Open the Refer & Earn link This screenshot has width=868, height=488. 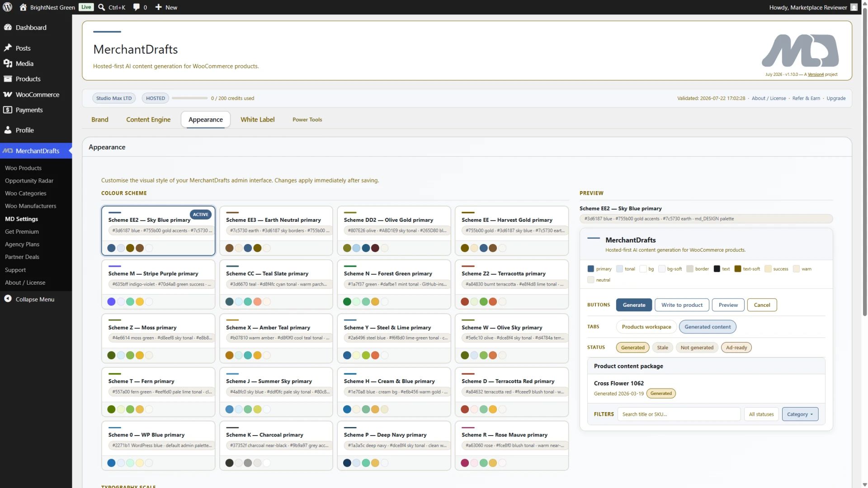pyautogui.click(x=806, y=99)
